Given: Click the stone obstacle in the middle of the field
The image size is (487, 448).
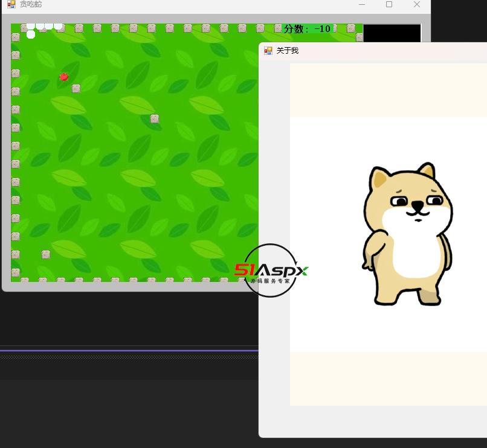Looking at the screenshot, I should (155, 119).
